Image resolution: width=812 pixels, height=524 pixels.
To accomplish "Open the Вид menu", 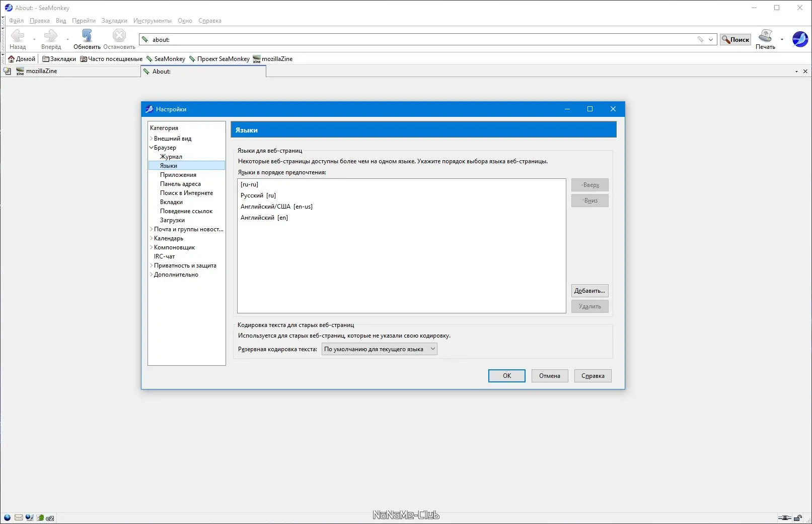I will 61,21.
